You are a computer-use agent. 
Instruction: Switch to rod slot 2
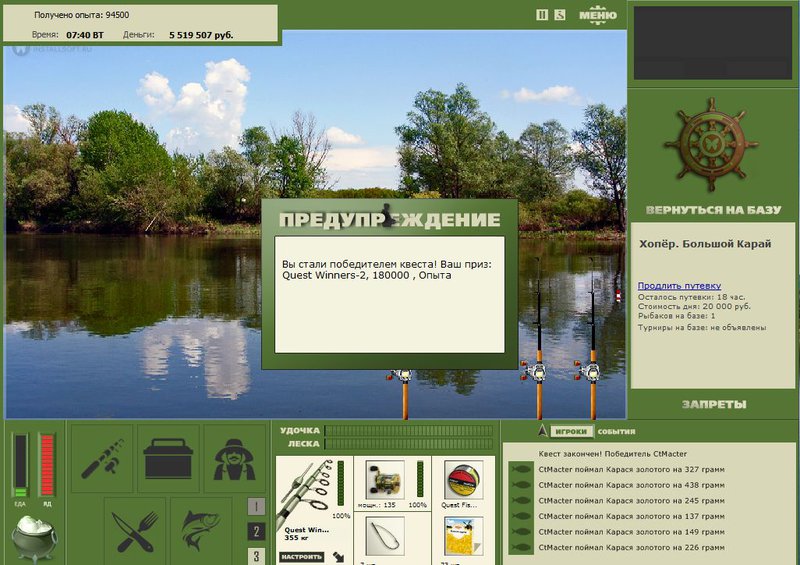pyautogui.click(x=256, y=532)
